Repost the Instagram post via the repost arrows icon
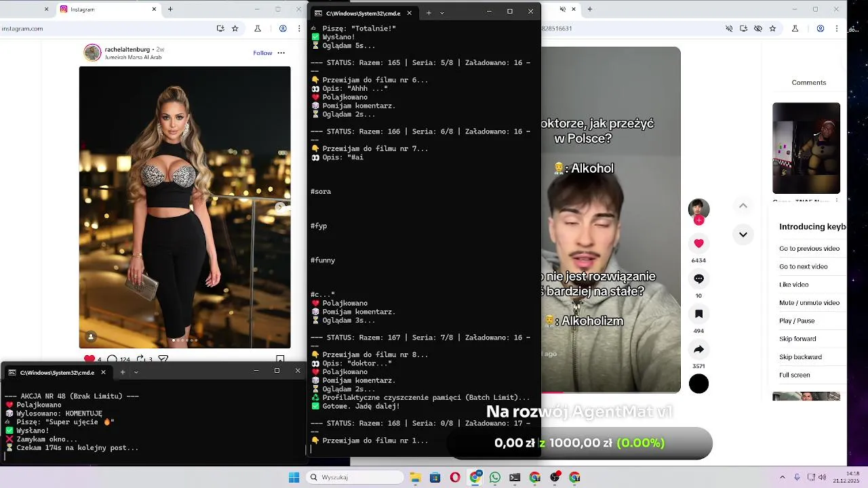Viewport: 868px width, 488px height. point(140,359)
